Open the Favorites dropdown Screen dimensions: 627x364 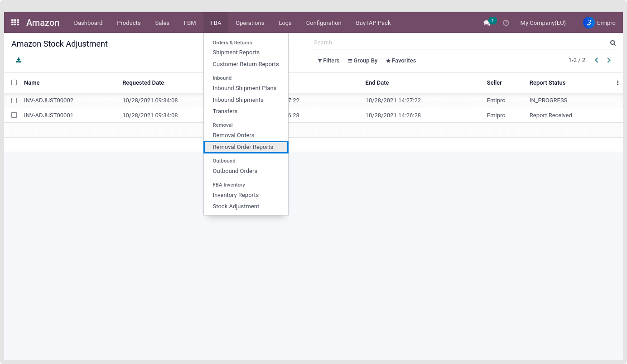click(400, 61)
